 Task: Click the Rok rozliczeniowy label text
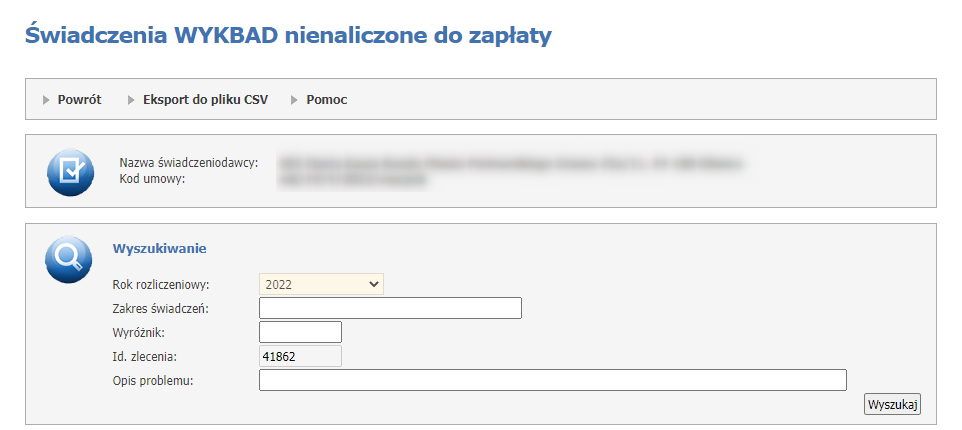click(x=168, y=284)
